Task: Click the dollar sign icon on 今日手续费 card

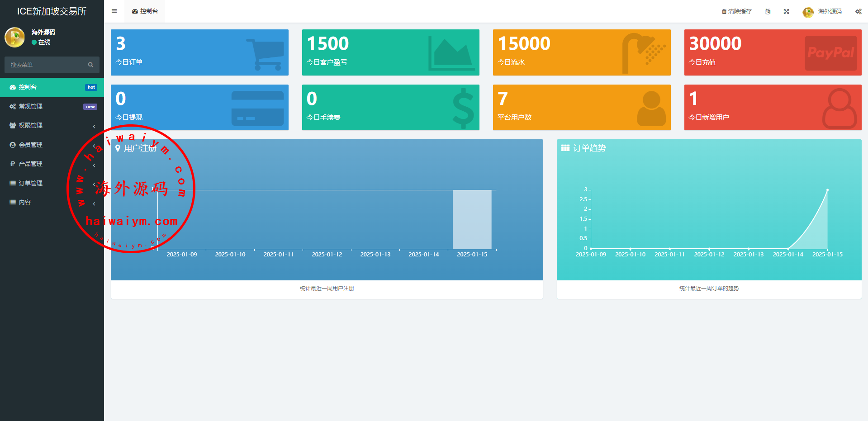Action: 463,108
